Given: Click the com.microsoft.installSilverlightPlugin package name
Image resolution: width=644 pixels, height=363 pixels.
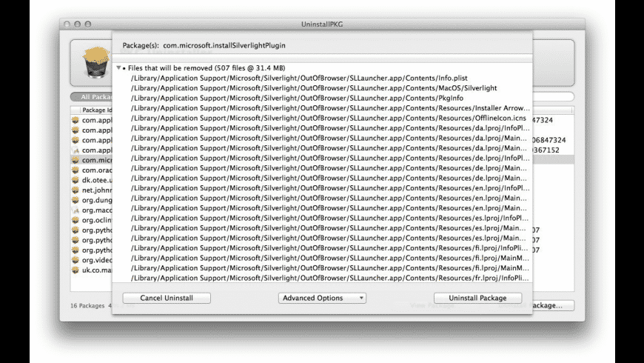Looking at the screenshot, I should tap(224, 46).
